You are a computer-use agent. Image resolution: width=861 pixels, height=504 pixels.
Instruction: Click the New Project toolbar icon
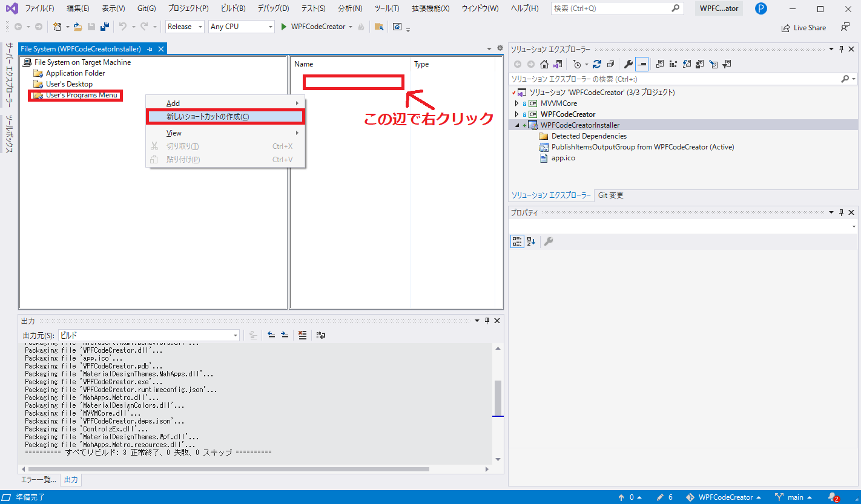coord(57,27)
